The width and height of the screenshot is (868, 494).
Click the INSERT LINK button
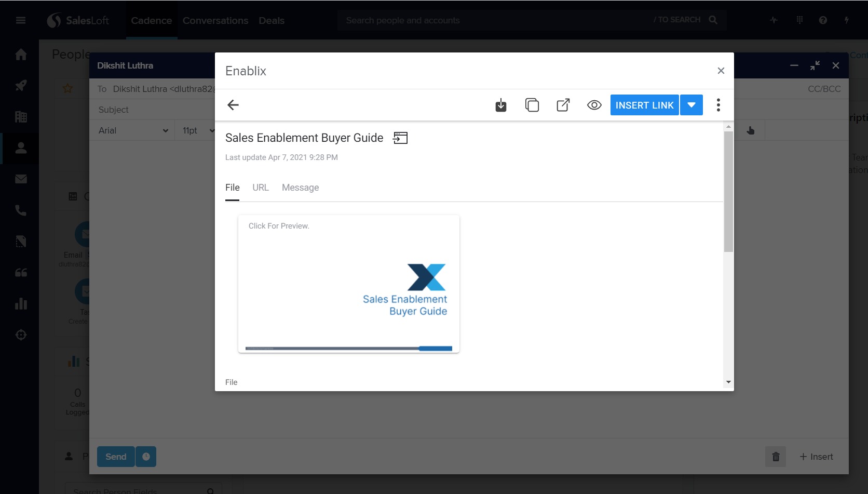(x=644, y=105)
